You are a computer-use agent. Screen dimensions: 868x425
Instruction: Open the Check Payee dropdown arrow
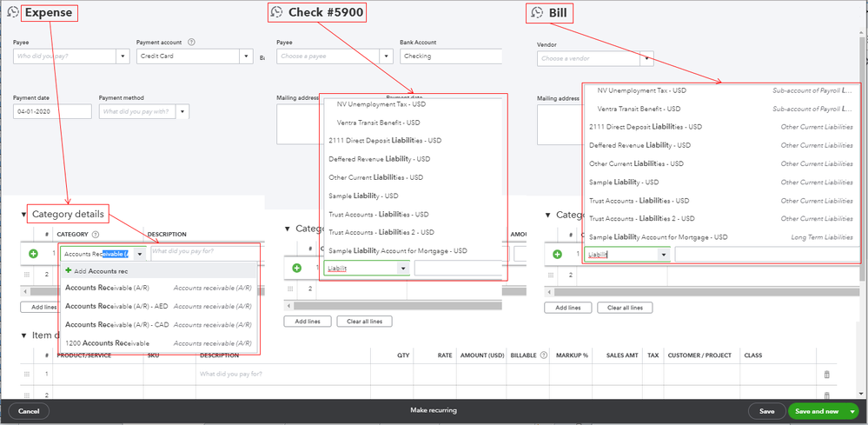386,56
